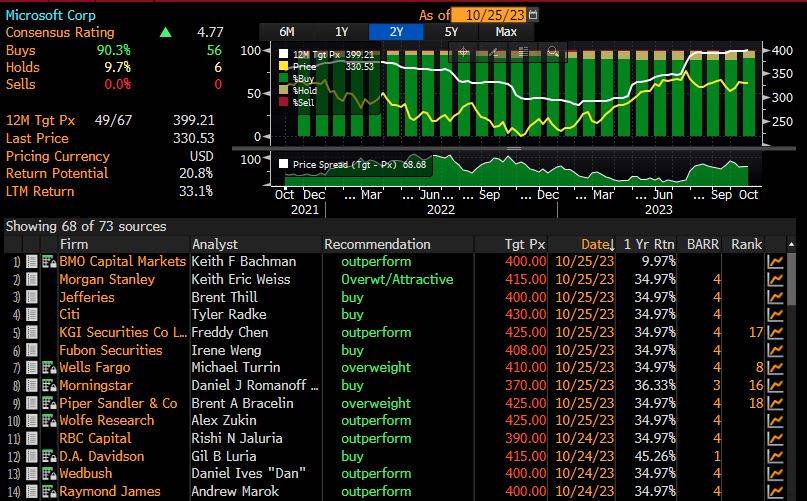Toggle the Price Spread legend swatch
The height and width of the screenshot is (501, 807).
283,164
